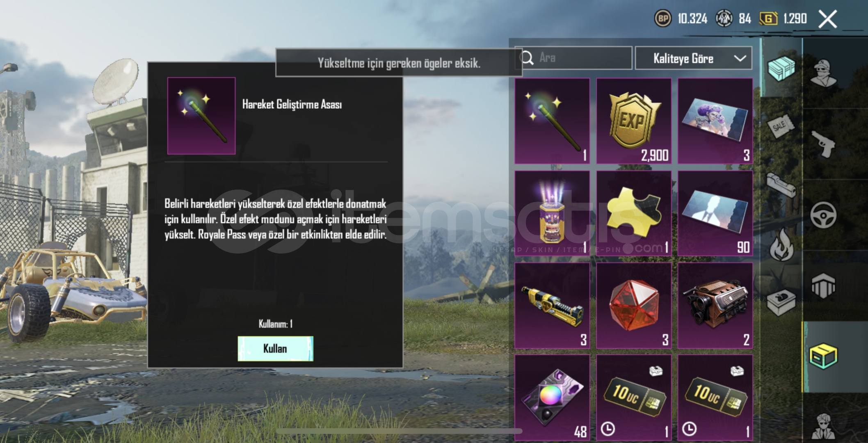Select the pistol weapon category icon
This screenshot has height=443, width=868.
pyautogui.click(x=823, y=144)
